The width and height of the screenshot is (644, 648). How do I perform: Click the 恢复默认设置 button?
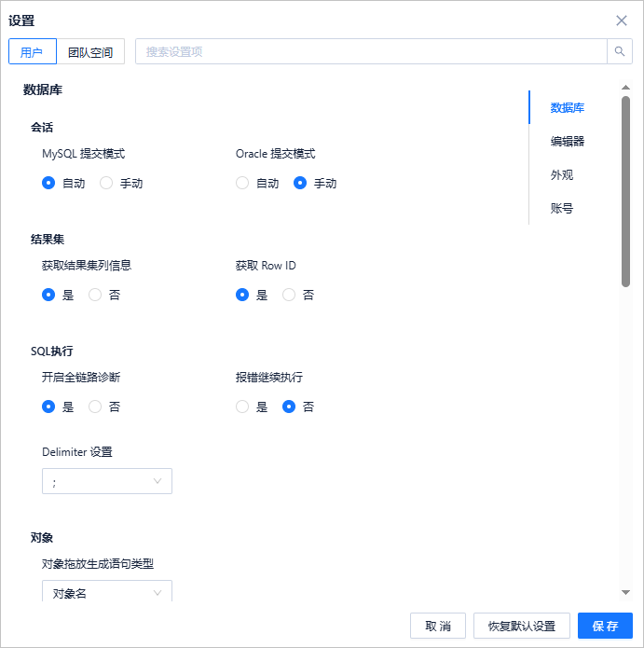(x=522, y=626)
